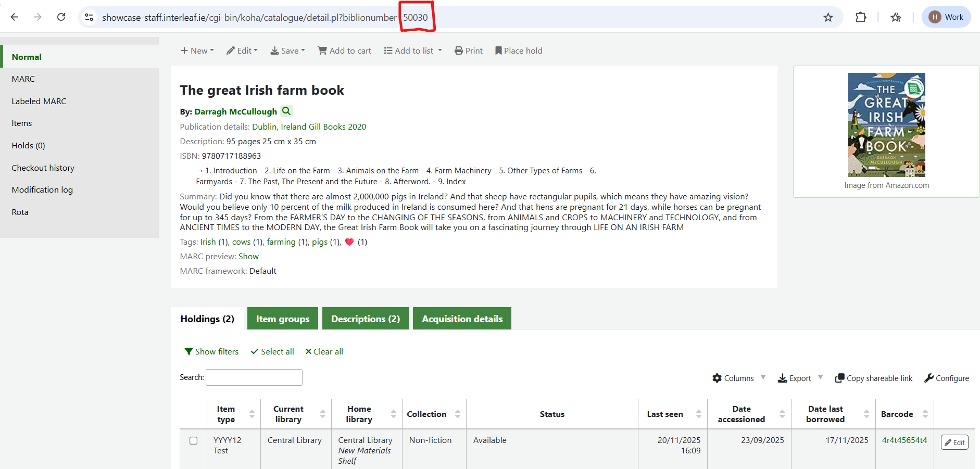Open the New dropdown menu
980x469 pixels.
[197, 50]
